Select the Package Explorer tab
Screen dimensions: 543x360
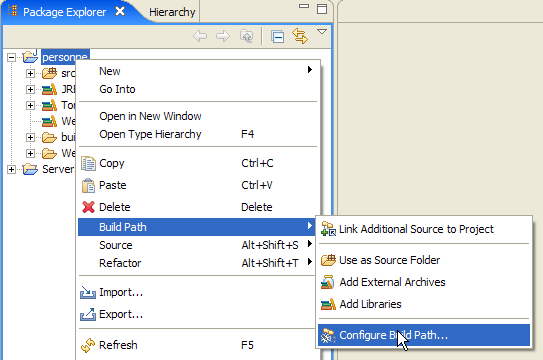point(64,12)
